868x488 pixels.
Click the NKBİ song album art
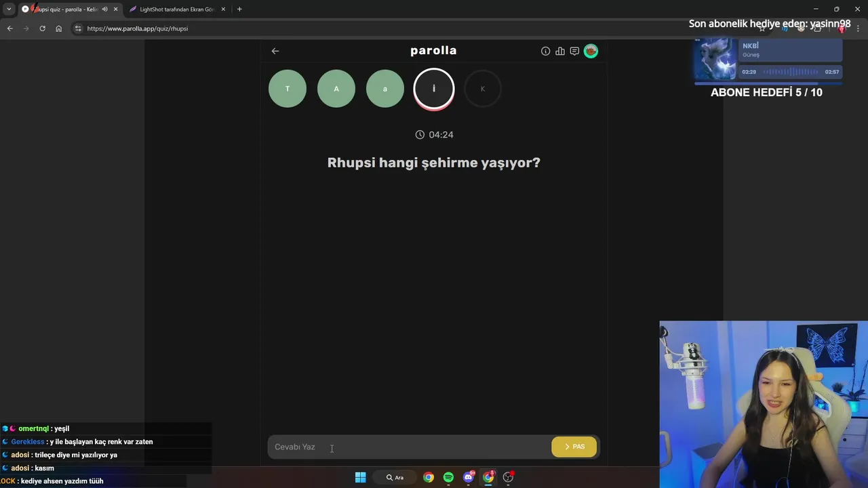point(715,60)
